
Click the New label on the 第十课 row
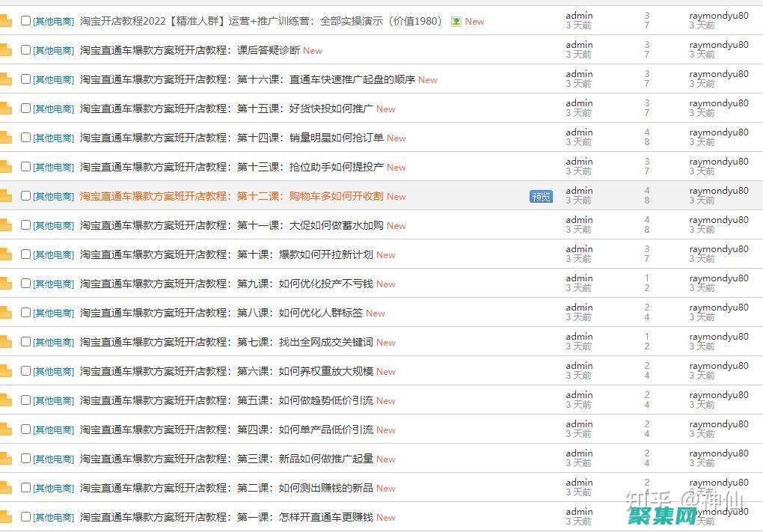385,254
